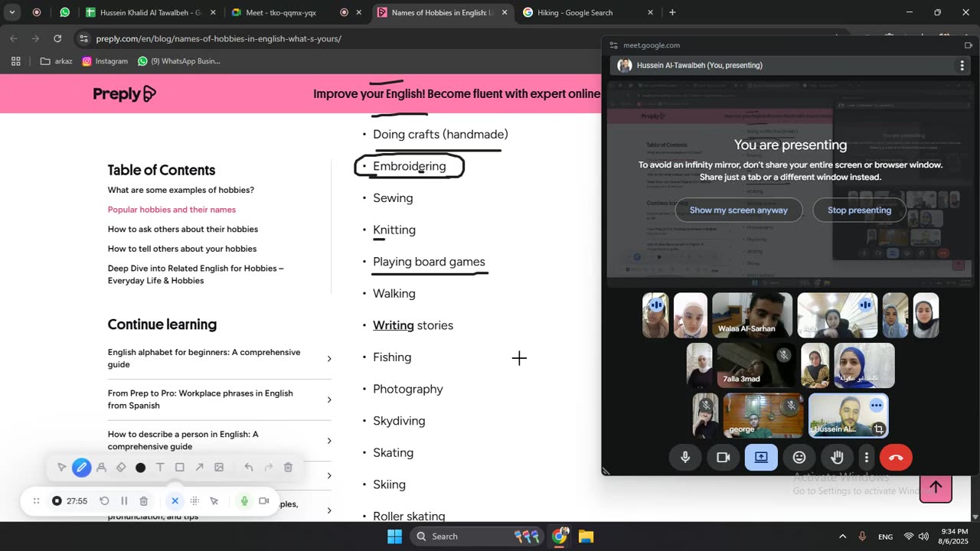Delete the recording via recorder trash icon
This screenshot has height=551, width=980.
144,501
